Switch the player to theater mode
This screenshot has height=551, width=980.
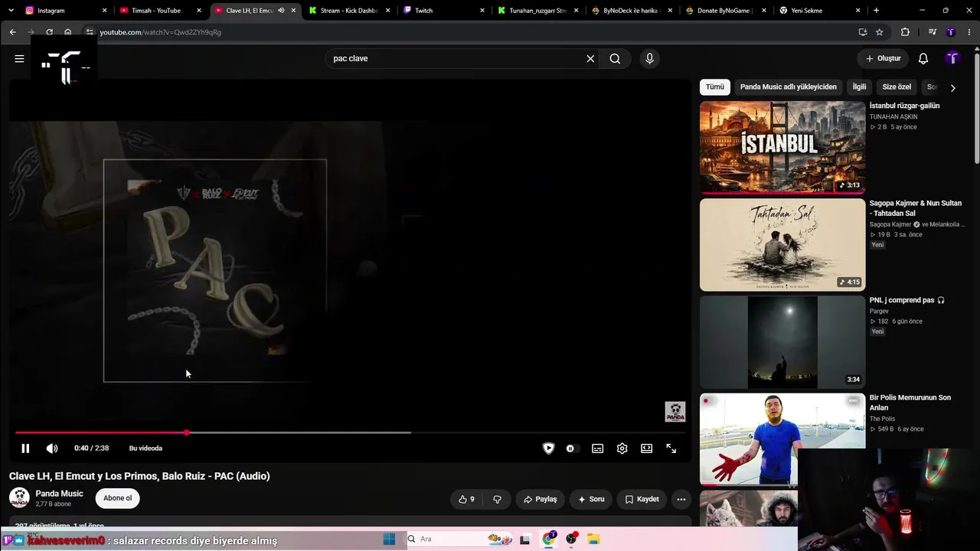click(646, 448)
